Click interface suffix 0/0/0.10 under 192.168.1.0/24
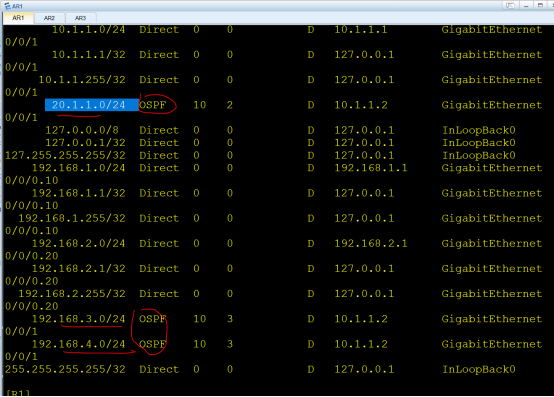The height and width of the screenshot is (397, 554). [x=31, y=180]
